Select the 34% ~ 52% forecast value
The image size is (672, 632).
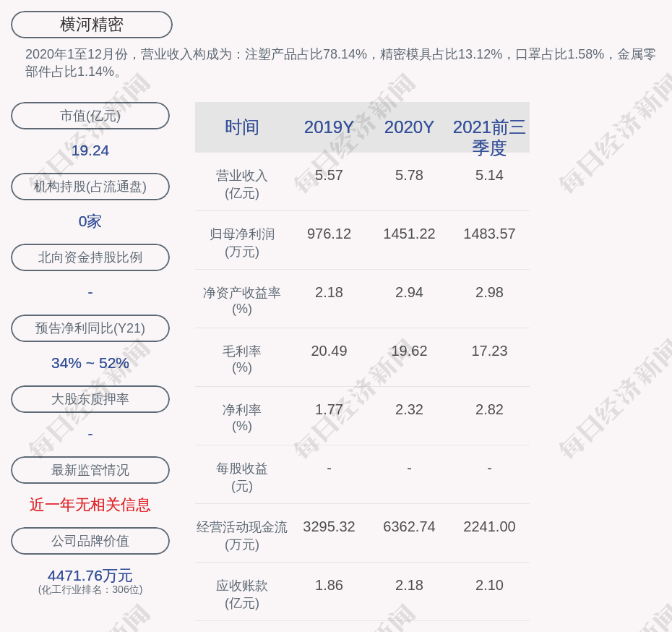tap(90, 363)
